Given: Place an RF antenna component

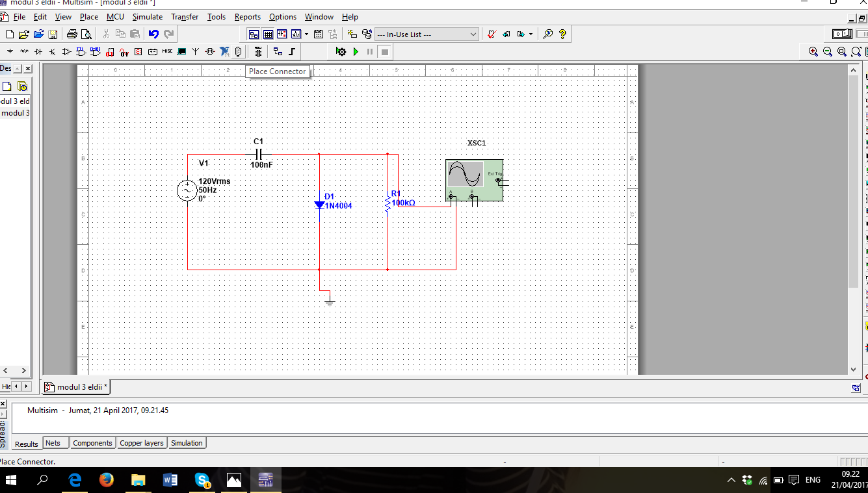Looking at the screenshot, I should (x=196, y=51).
